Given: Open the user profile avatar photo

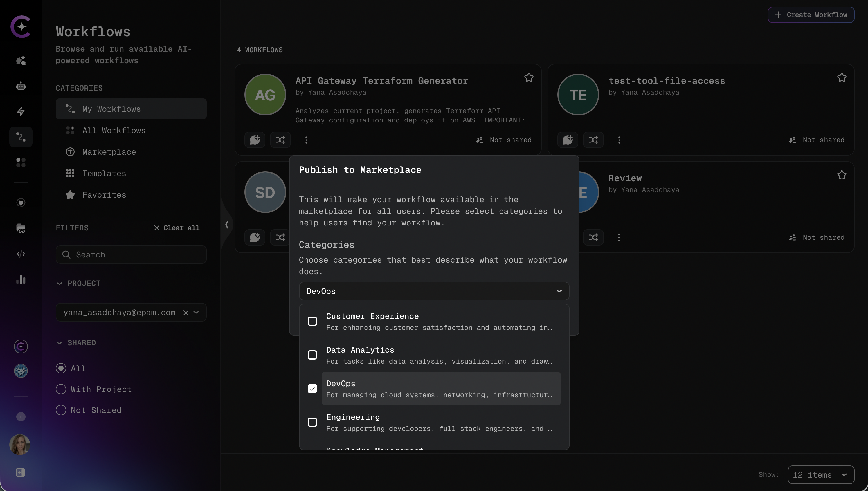Looking at the screenshot, I should point(20,445).
